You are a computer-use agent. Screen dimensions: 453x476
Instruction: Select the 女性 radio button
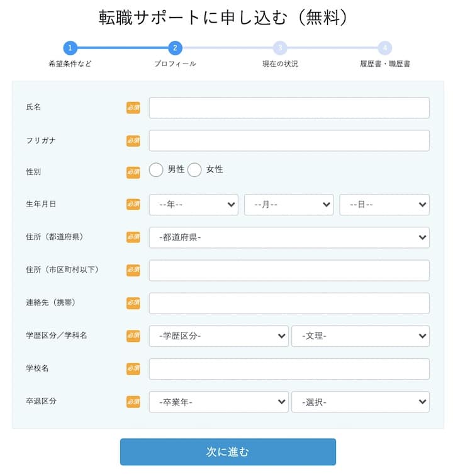[x=195, y=170]
